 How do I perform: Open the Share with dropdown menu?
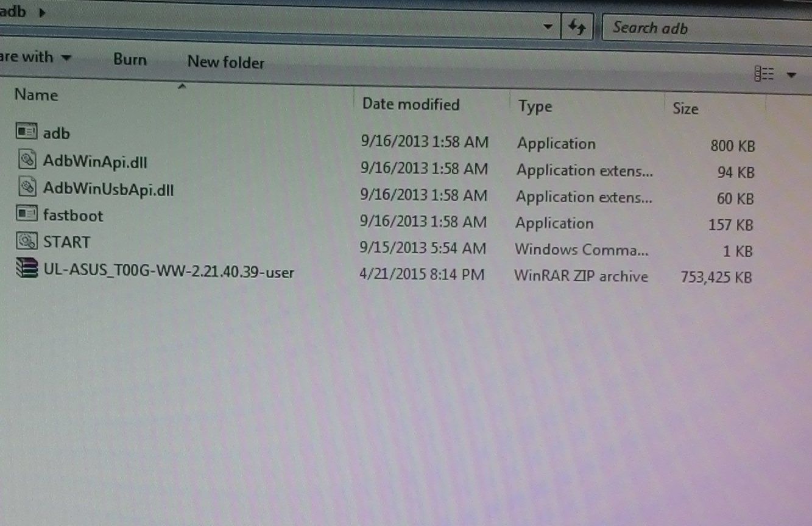tap(36, 57)
